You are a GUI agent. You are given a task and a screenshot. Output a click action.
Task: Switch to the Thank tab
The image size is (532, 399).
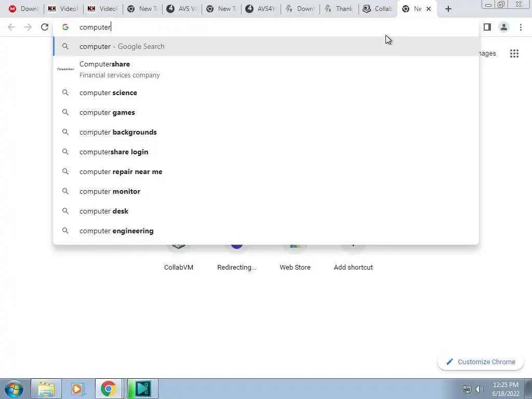tap(339, 9)
